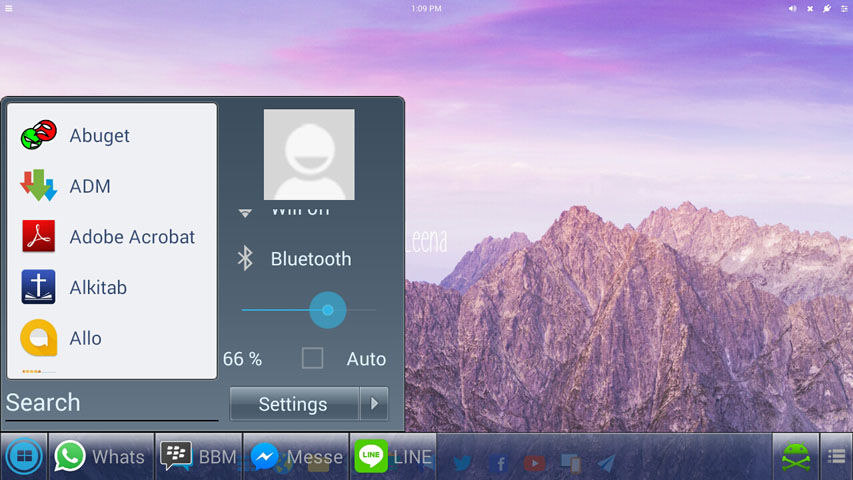853x480 pixels.
Task: Click the power plug icon in the status bar
Action: pyautogui.click(x=827, y=9)
